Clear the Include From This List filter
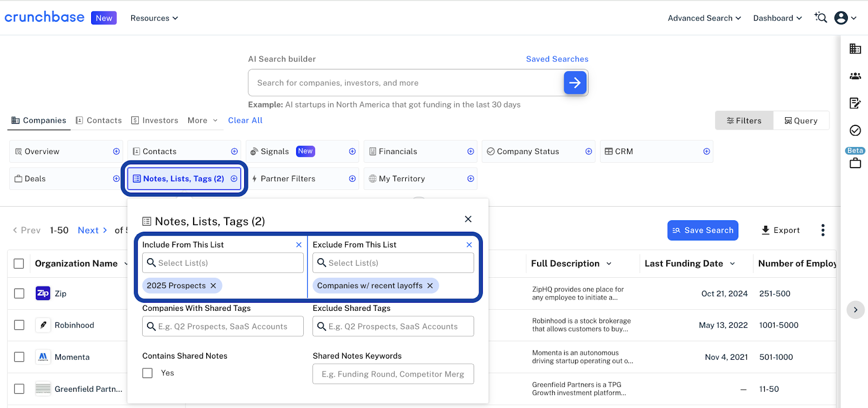 (299, 245)
